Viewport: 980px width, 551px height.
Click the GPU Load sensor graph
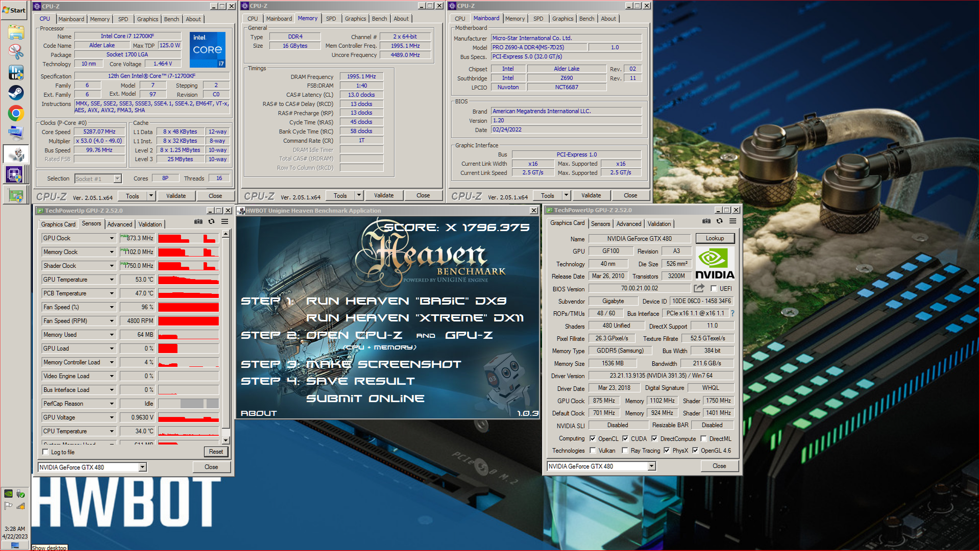[x=188, y=348]
